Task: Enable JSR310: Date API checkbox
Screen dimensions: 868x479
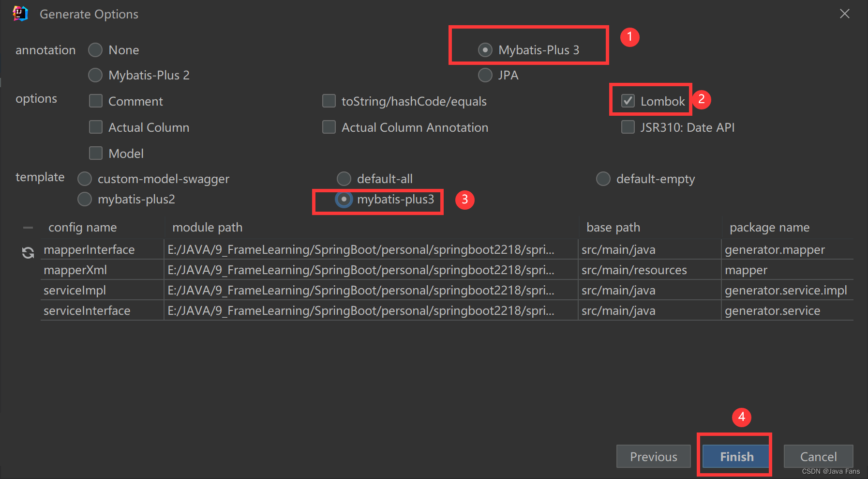Action: pos(628,127)
